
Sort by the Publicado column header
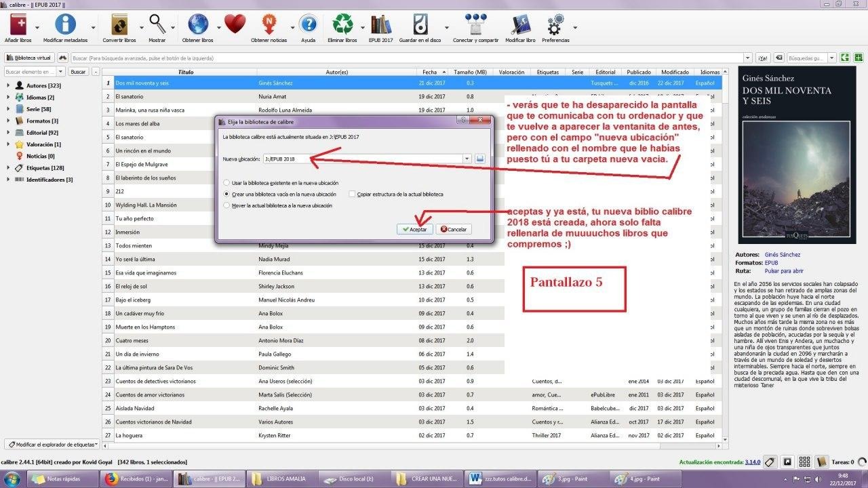(639, 72)
